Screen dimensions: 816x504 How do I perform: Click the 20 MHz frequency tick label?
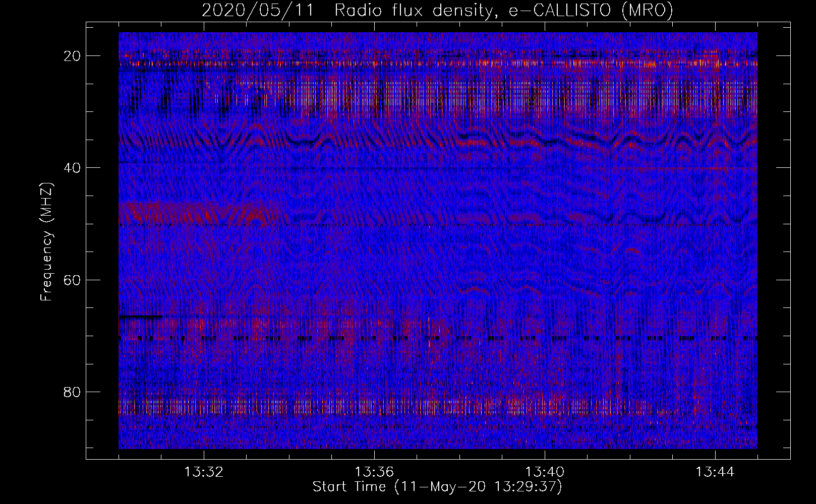pyautogui.click(x=73, y=56)
